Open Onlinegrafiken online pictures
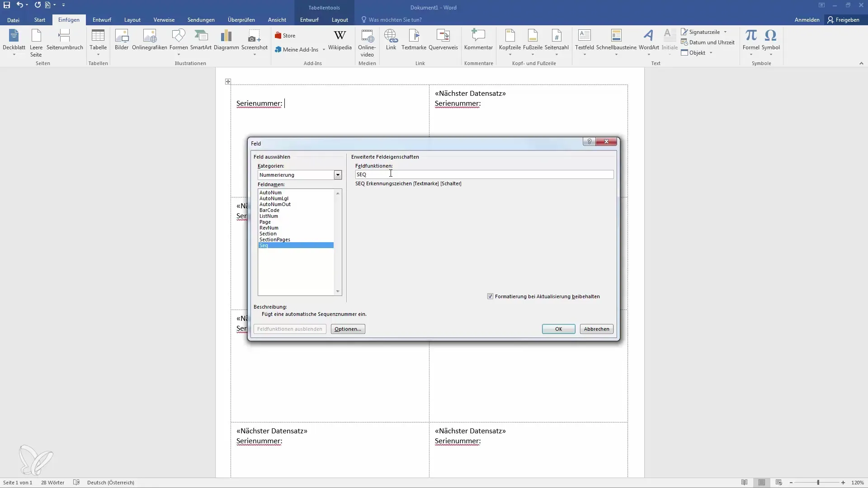 150,40
